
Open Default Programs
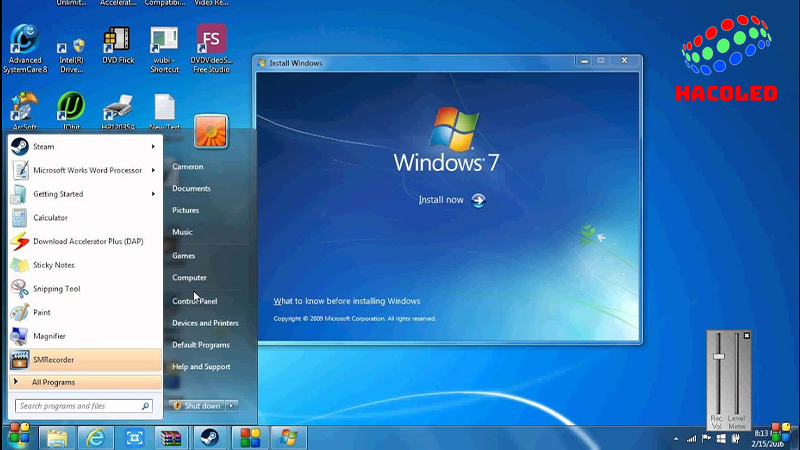tap(201, 345)
